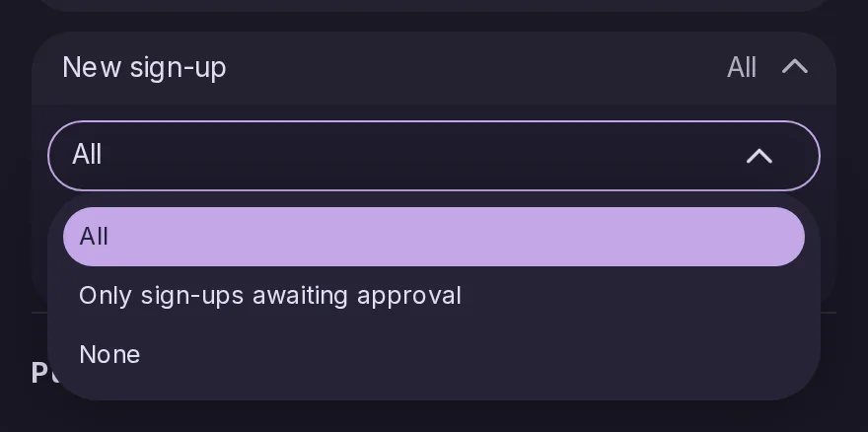Click the All summary value beside New sign-up

tap(741, 68)
